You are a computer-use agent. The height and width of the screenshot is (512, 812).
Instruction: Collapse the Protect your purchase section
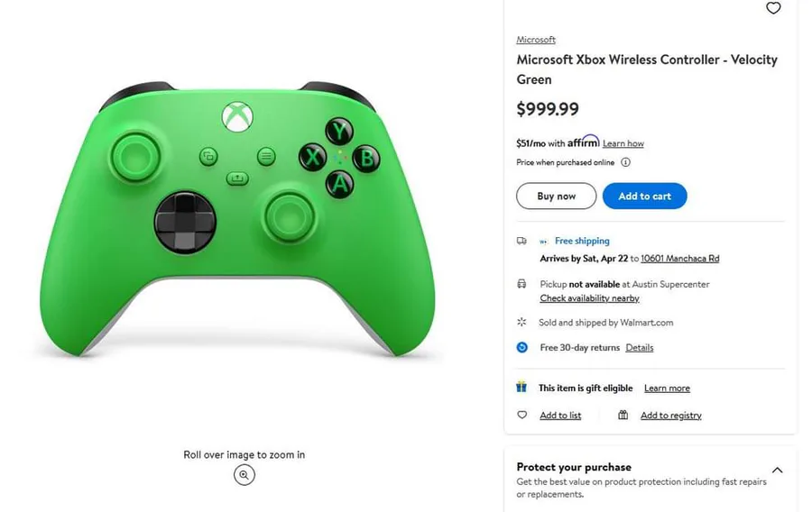click(777, 470)
